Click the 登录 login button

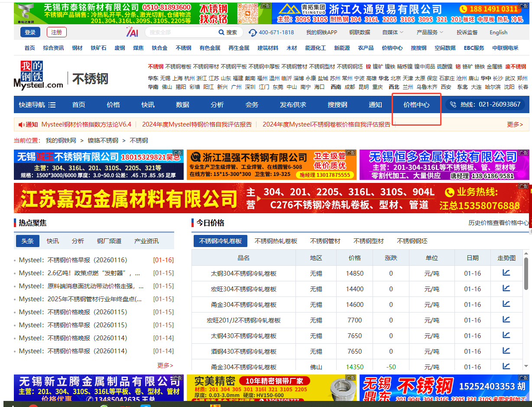tap(30, 33)
